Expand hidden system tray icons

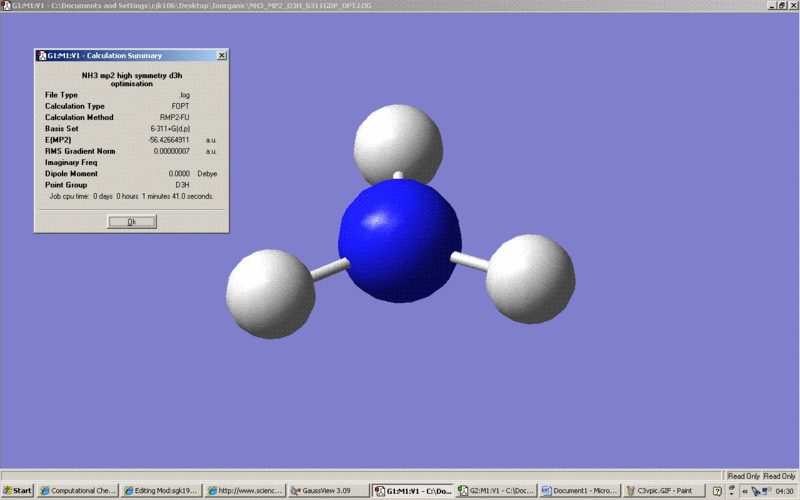[x=744, y=491]
